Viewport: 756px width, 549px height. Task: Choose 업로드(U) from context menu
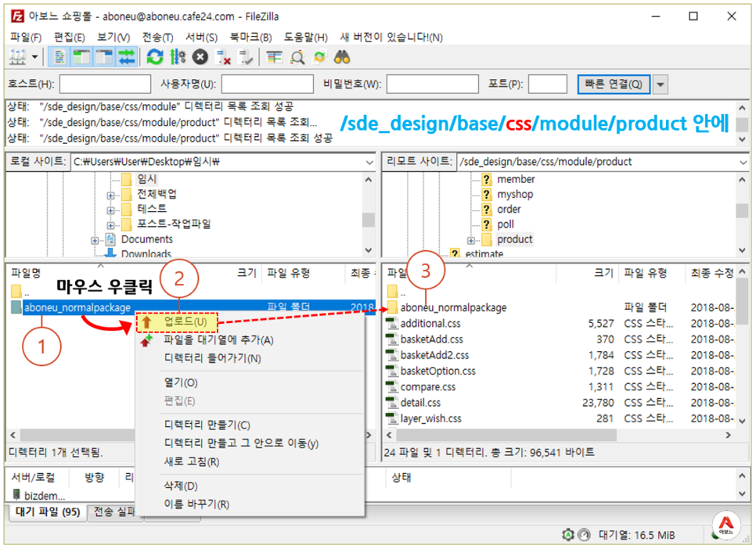[177, 322]
